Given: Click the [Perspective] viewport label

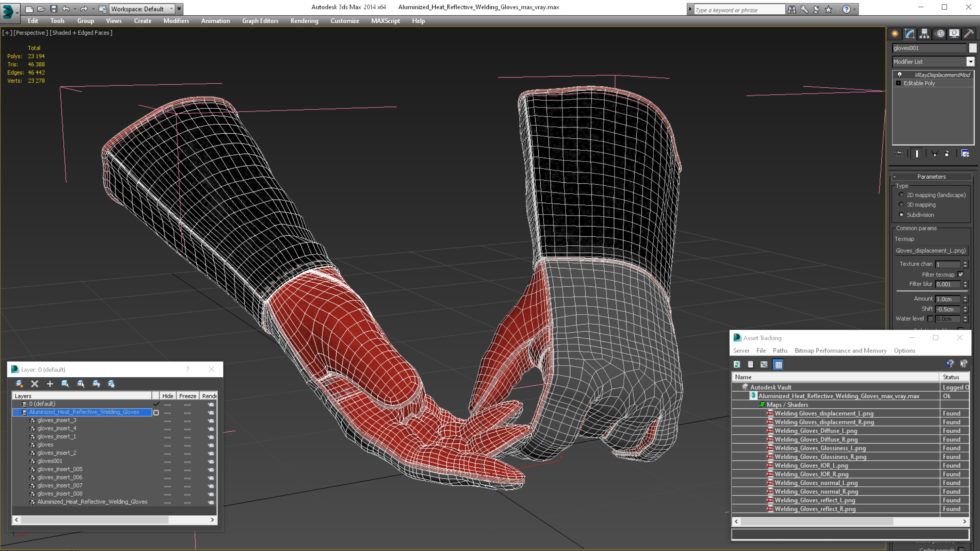Looking at the screenshot, I should pos(31,33).
